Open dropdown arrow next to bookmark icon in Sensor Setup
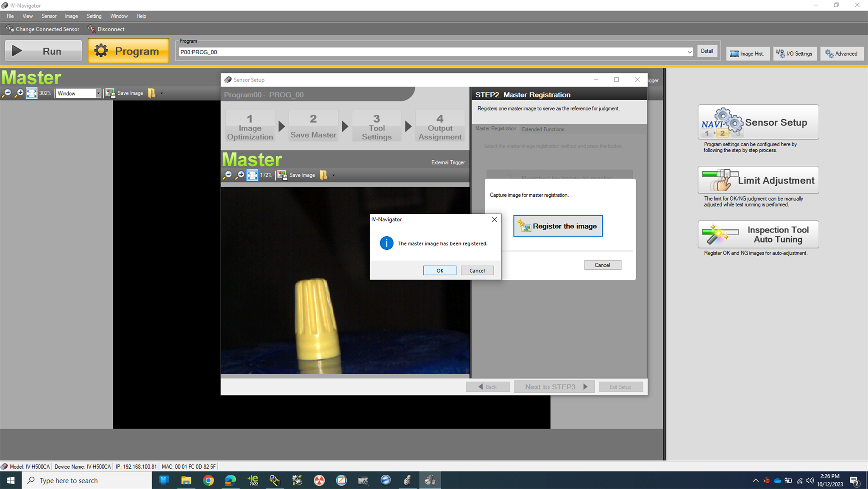Screen dimensions: 868x489 point(334,175)
